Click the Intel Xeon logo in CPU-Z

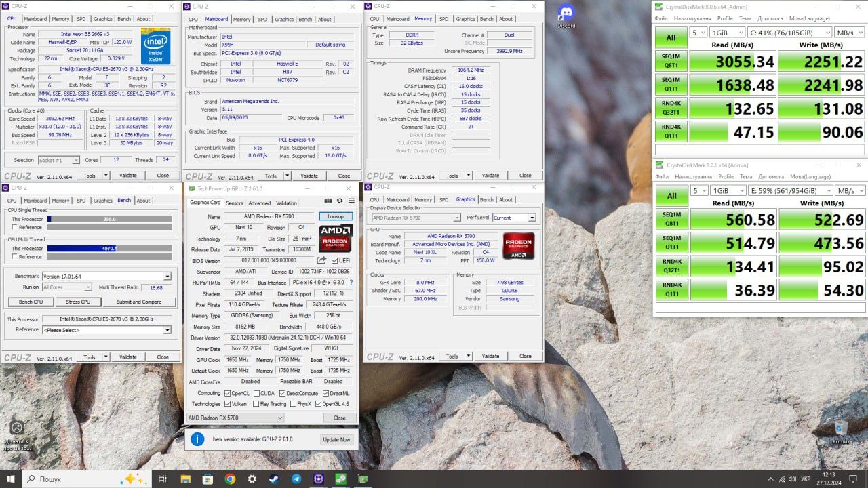[155, 46]
